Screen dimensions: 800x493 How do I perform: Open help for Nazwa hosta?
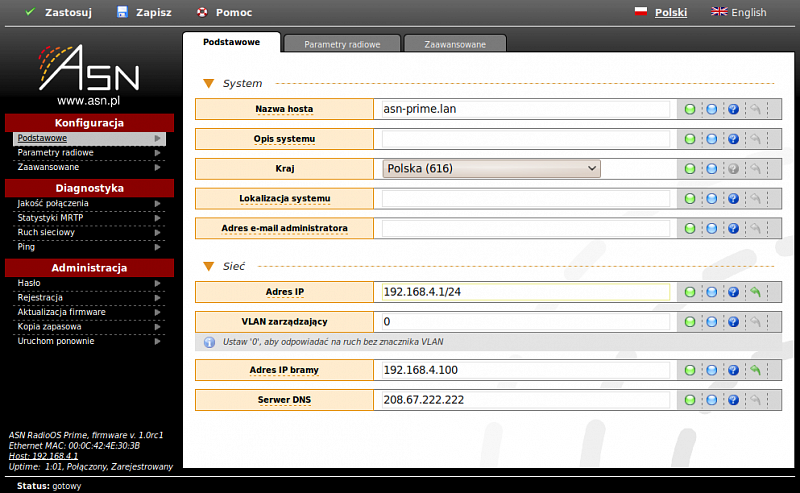pyautogui.click(x=733, y=109)
